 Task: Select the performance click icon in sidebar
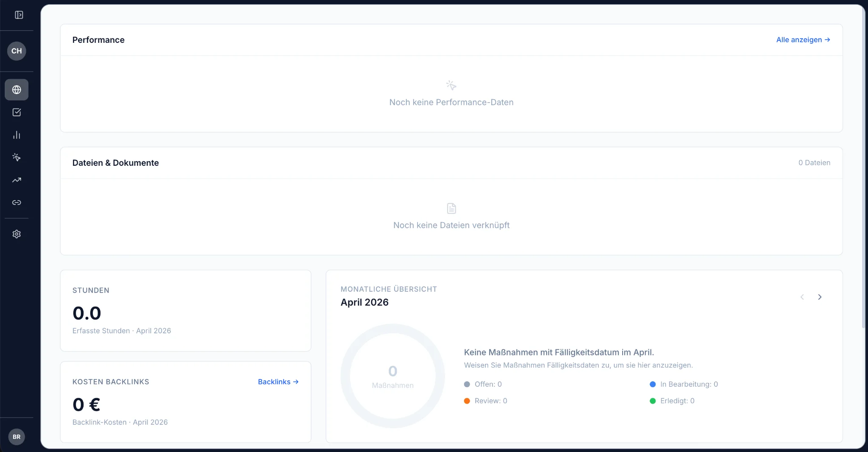coord(17,157)
